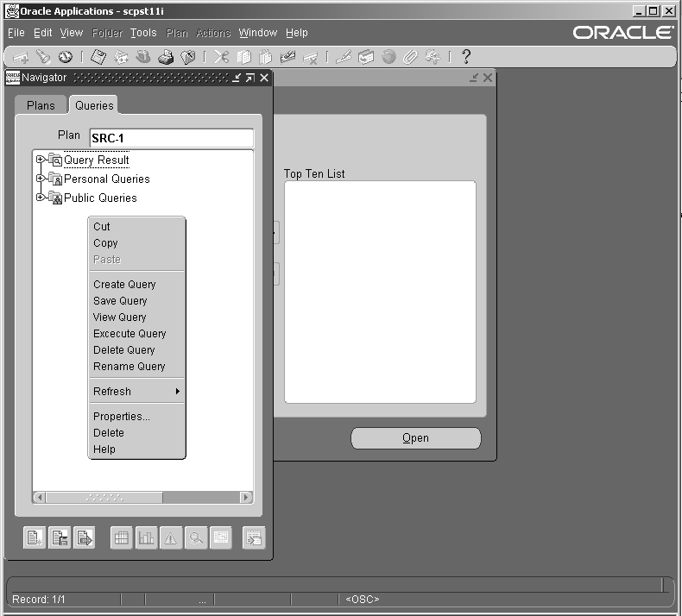682x616 pixels.
Task: Click the Switch Responsibilities hat icon
Action: (143, 57)
